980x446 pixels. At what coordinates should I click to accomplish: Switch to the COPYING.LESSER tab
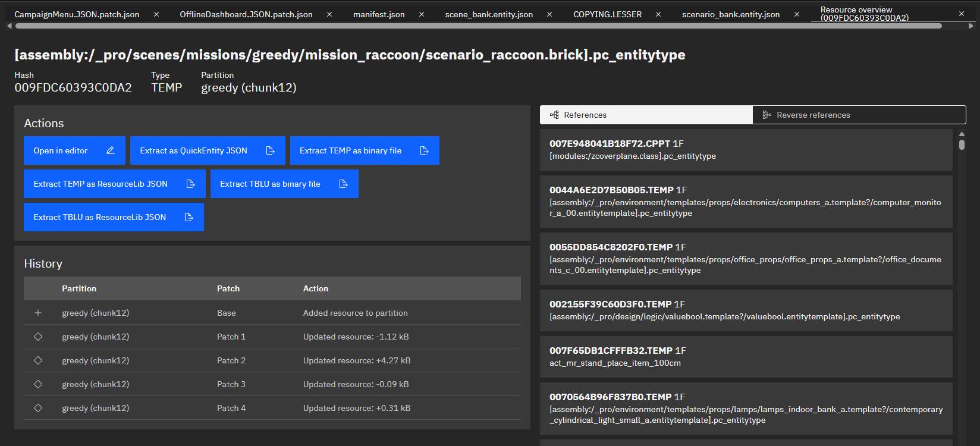pyautogui.click(x=607, y=14)
